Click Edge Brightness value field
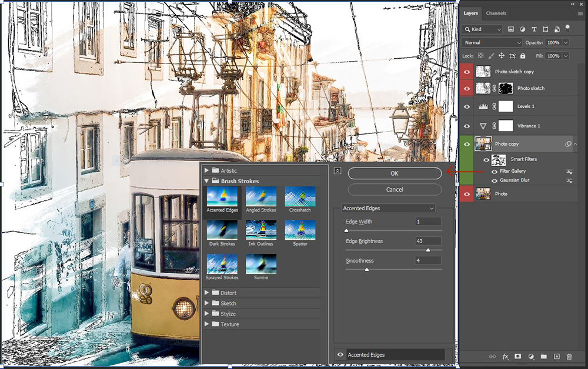588x369 pixels. pos(428,241)
